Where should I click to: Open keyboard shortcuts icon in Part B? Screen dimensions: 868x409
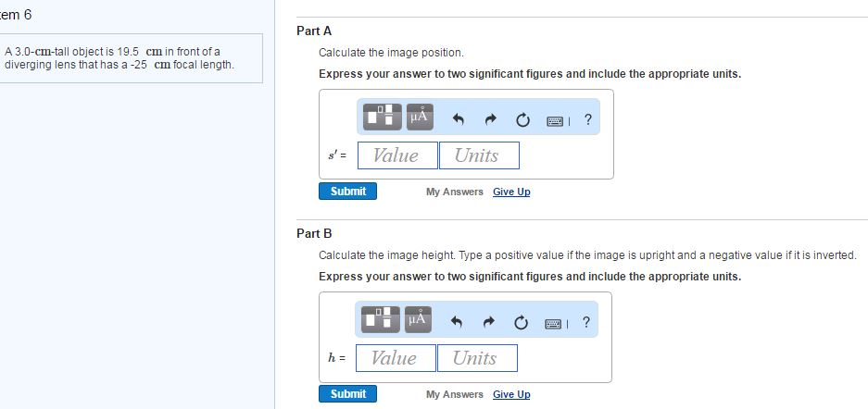(554, 323)
